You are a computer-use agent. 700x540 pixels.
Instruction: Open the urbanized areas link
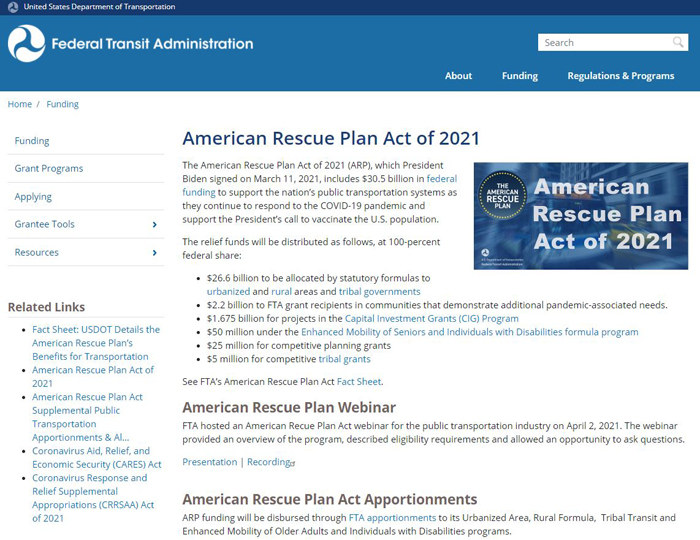(x=228, y=291)
